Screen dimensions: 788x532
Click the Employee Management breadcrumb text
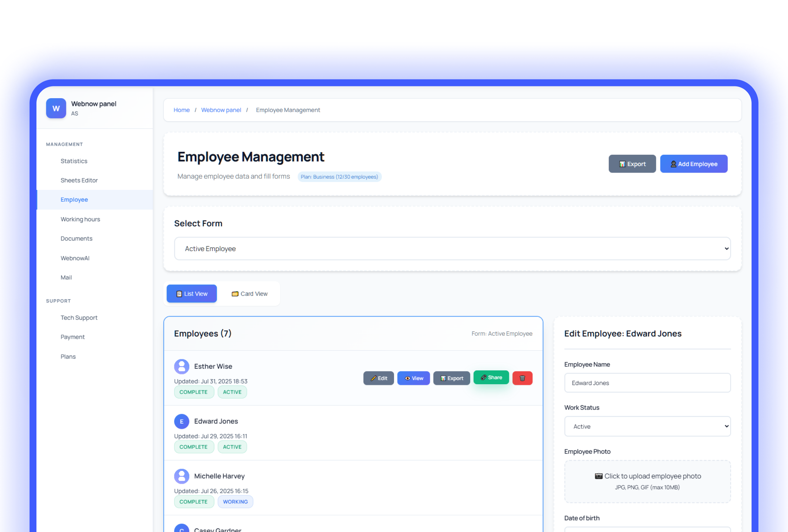[288, 110]
